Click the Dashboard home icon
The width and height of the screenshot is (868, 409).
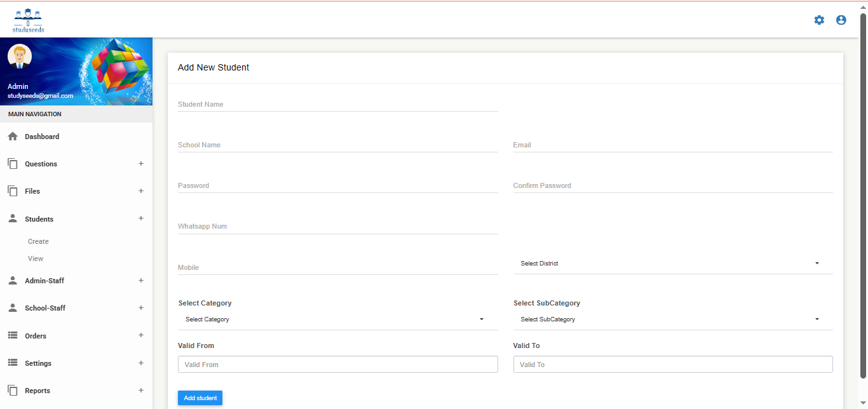pyautogui.click(x=13, y=137)
